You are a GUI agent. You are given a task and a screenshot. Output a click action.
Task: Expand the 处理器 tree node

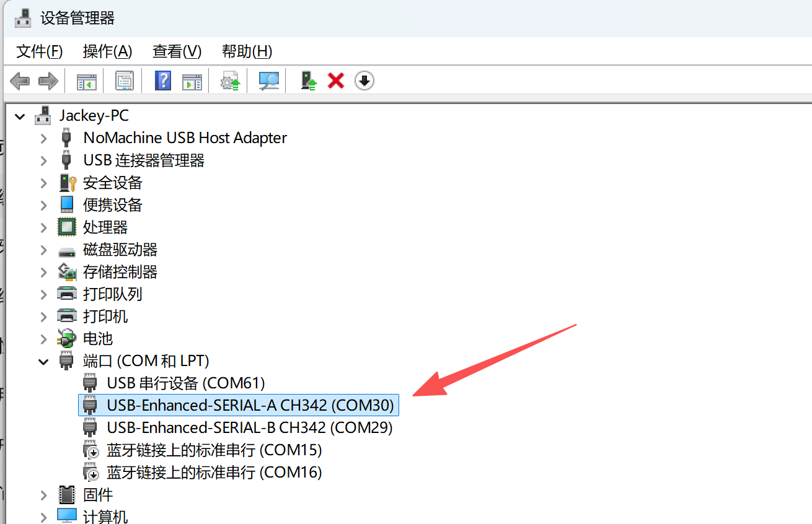pos(43,227)
